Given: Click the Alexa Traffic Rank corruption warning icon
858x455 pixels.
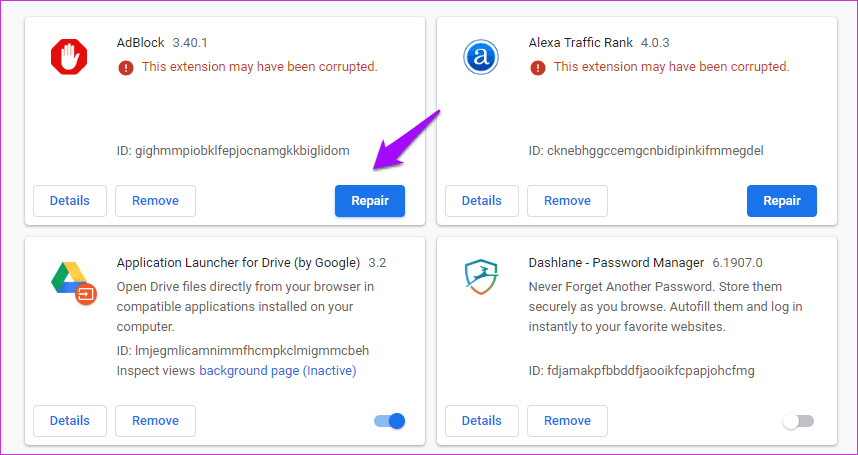Looking at the screenshot, I should pos(538,68).
